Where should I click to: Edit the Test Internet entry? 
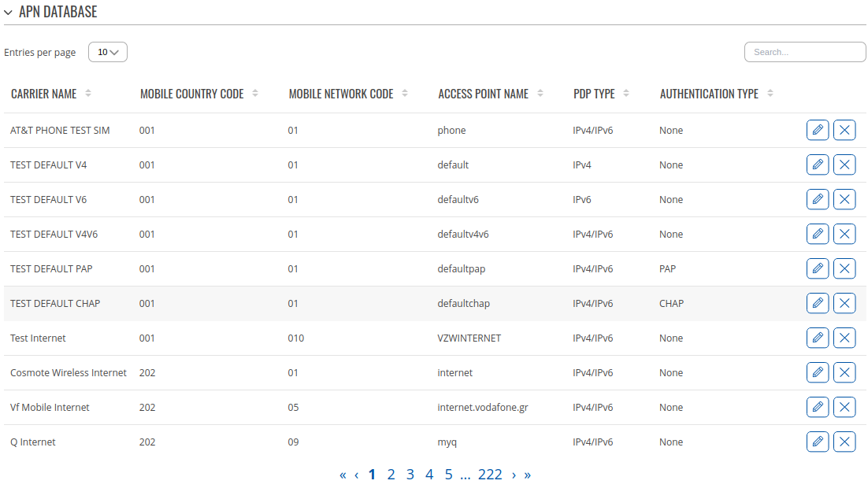[818, 338]
